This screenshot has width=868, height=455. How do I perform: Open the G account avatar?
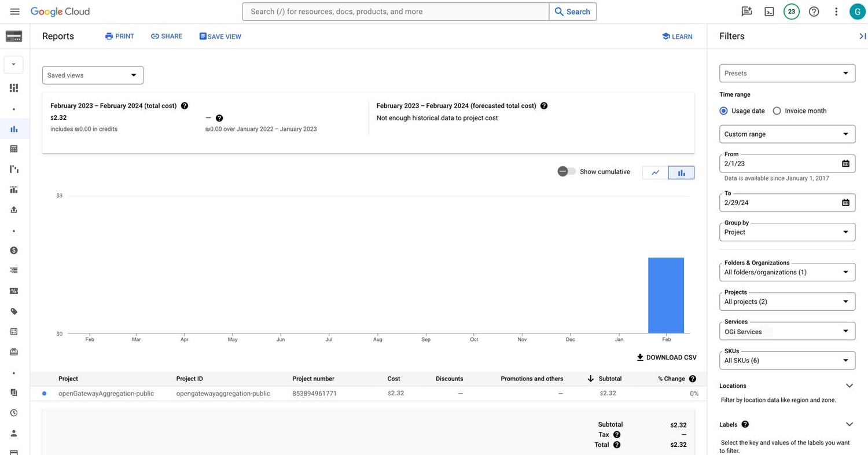click(857, 12)
